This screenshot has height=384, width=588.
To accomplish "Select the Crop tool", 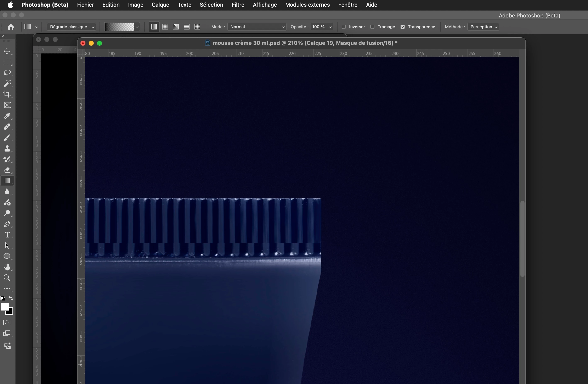I will coord(7,94).
